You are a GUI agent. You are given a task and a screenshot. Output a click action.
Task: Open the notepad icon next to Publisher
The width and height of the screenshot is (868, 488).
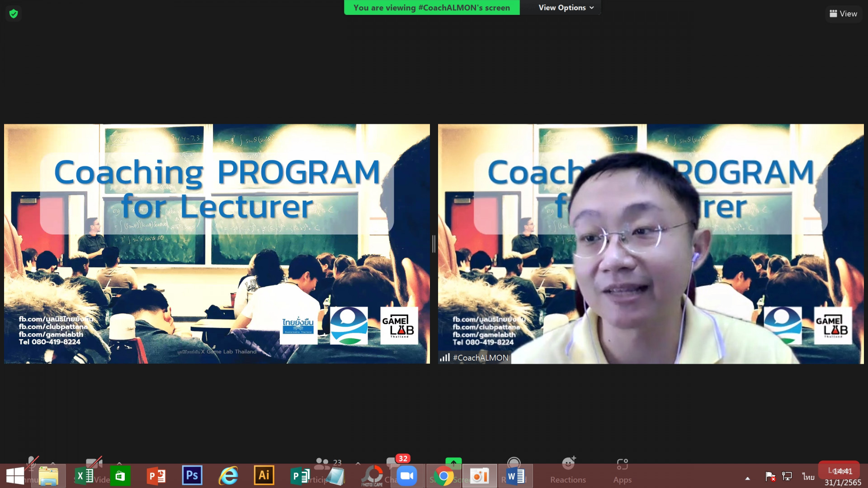pyautogui.click(x=335, y=476)
